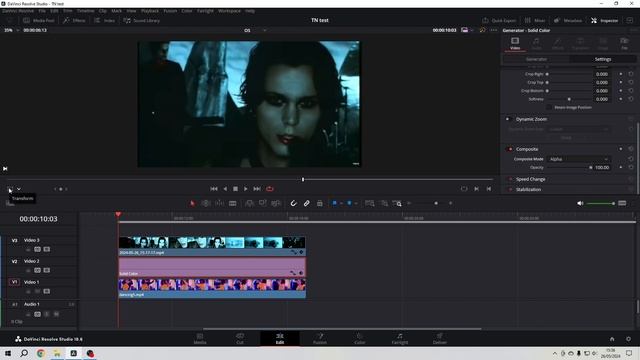Toggle the Linked Selection chain icon
640x360 pixels.
pos(307,203)
